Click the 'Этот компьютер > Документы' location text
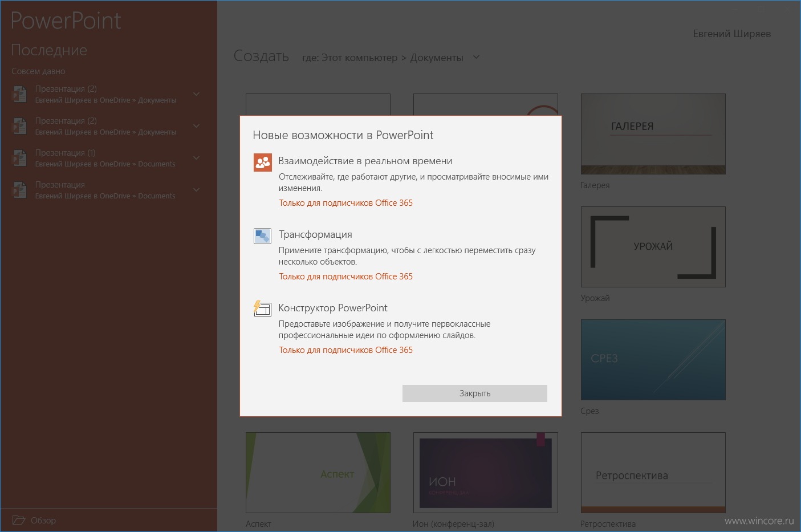 392,58
